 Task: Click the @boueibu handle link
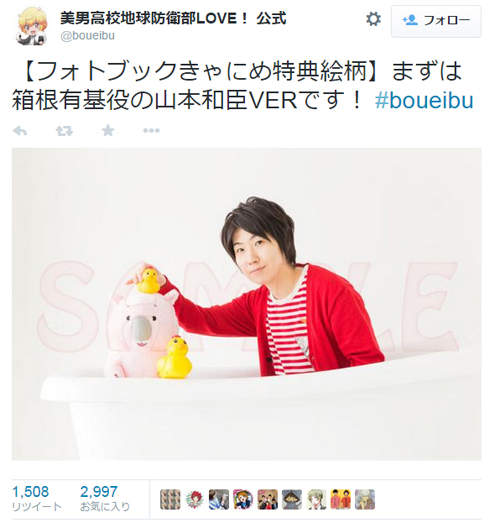[x=88, y=36]
